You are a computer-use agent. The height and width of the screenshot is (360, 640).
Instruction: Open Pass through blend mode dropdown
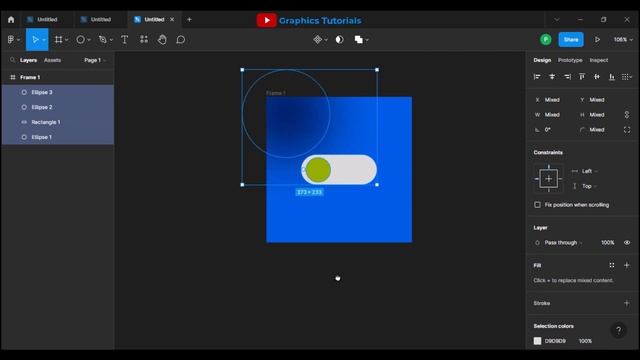(x=563, y=242)
